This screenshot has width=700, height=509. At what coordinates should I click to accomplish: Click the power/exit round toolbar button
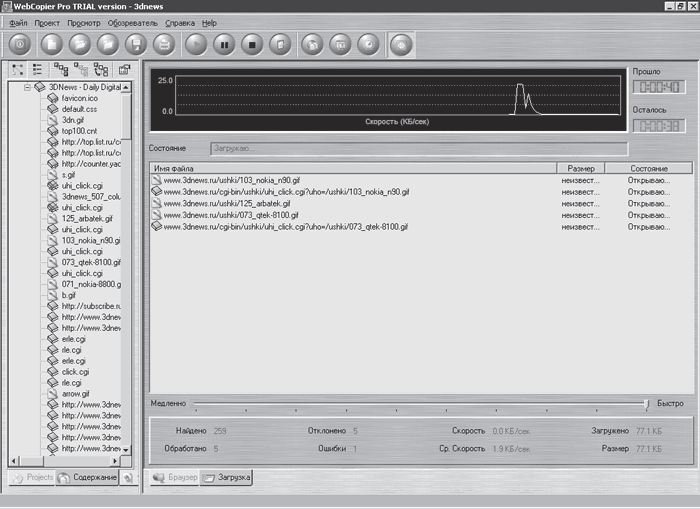pos(20,44)
